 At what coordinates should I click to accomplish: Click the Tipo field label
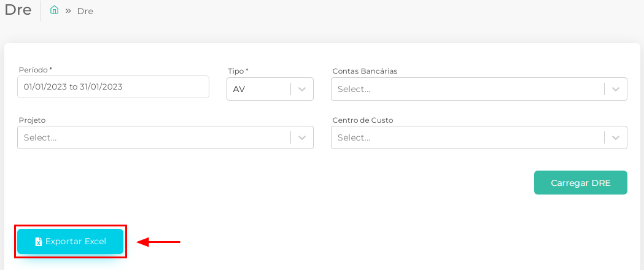(238, 71)
